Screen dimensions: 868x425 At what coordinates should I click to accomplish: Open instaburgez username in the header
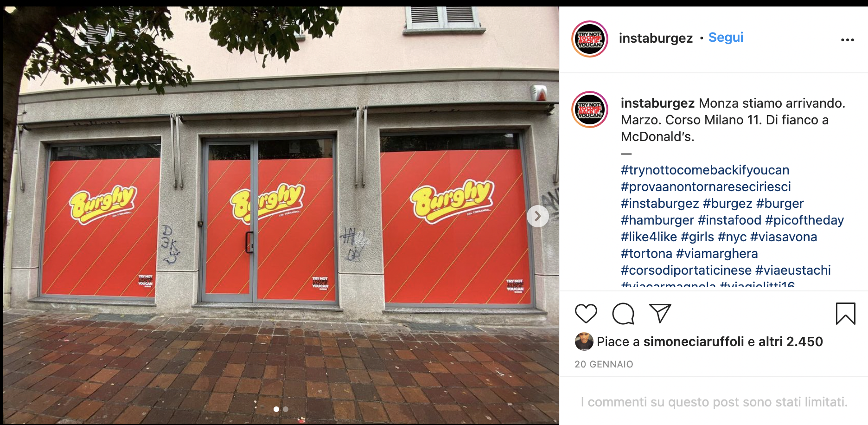click(656, 38)
